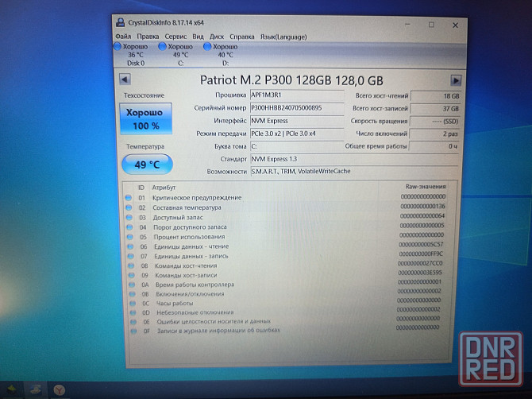Select row 04 Порог доступного запаса

pos(285,227)
